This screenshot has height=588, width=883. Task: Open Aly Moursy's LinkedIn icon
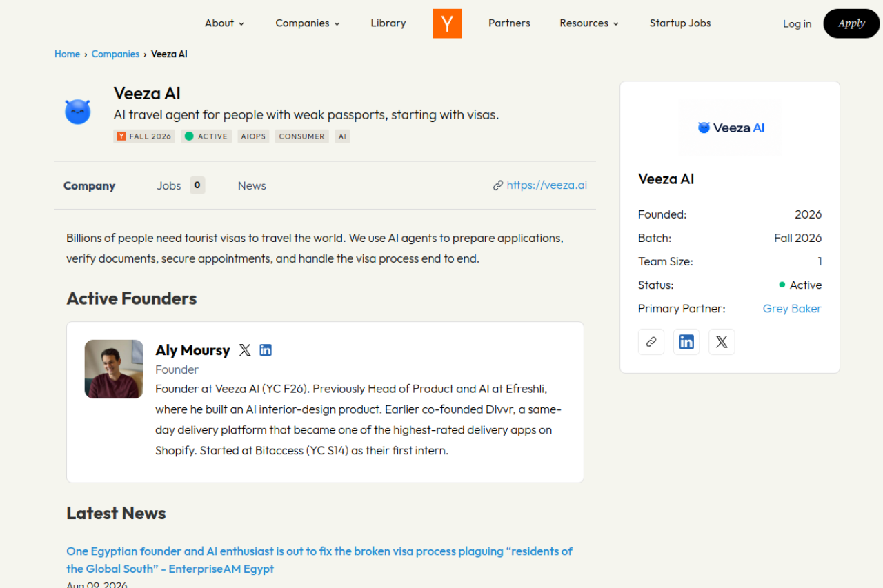click(266, 350)
